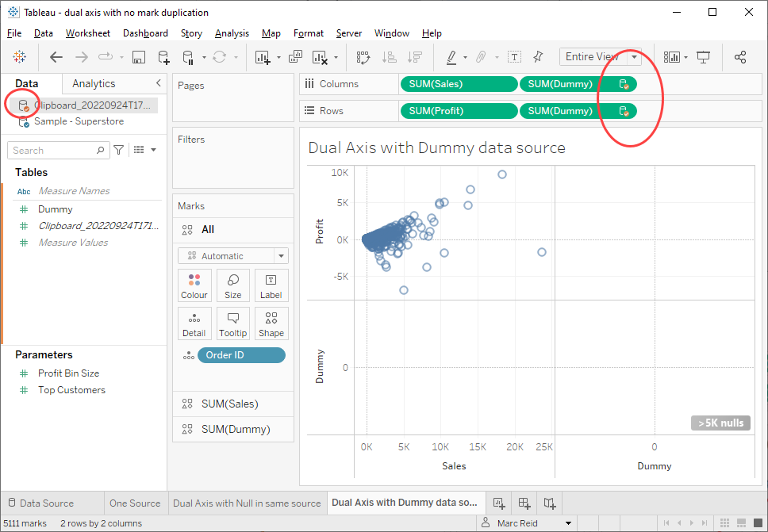Click the Share workbook icon
This screenshot has height=532, width=768.
[740, 57]
